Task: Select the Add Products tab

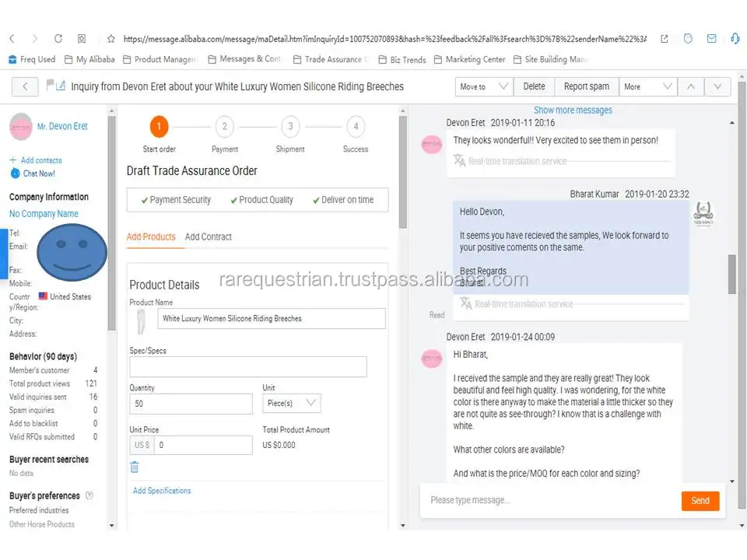Action: tap(151, 237)
